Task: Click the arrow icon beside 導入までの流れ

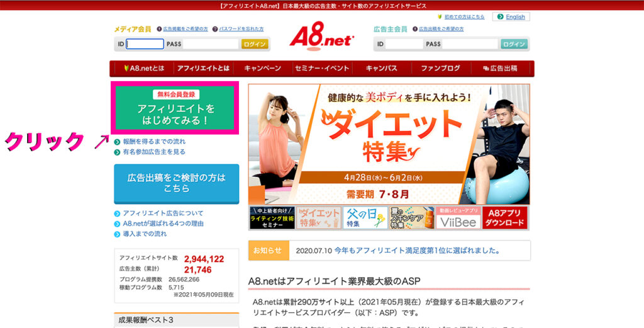Action: pos(118,234)
